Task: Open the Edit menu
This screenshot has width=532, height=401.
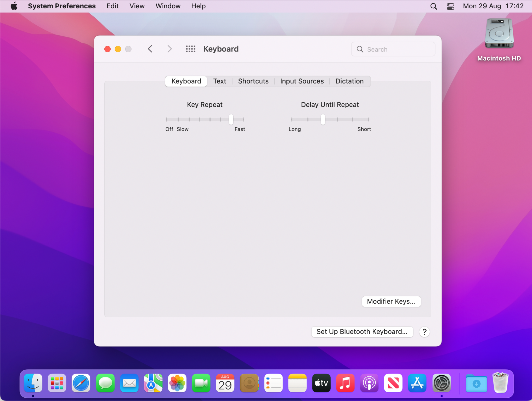Action: point(112,6)
